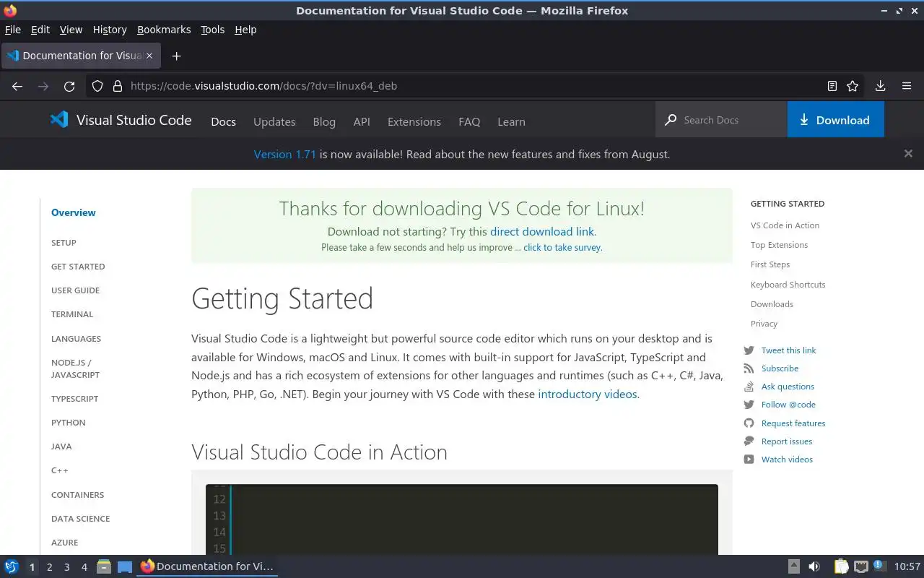Screen dimensions: 924x578
Task: Dismiss the Version 1.71 announcement banner
Action: (908, 153)
